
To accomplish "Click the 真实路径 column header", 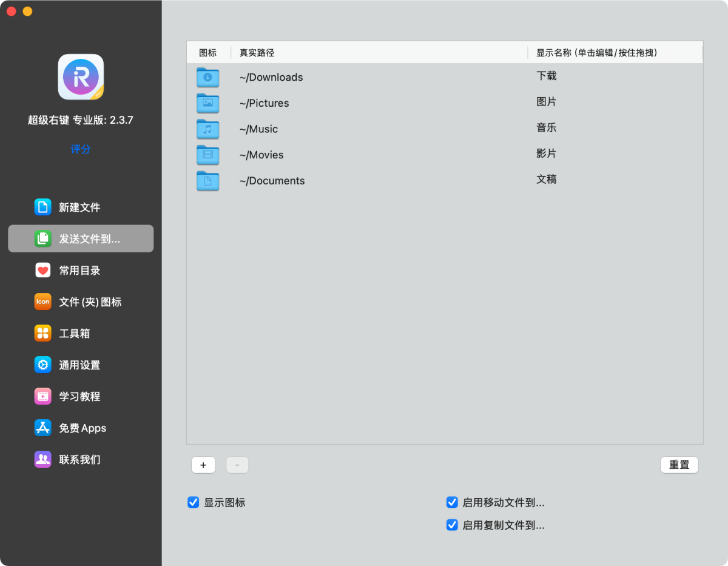I will pos(379,53).
